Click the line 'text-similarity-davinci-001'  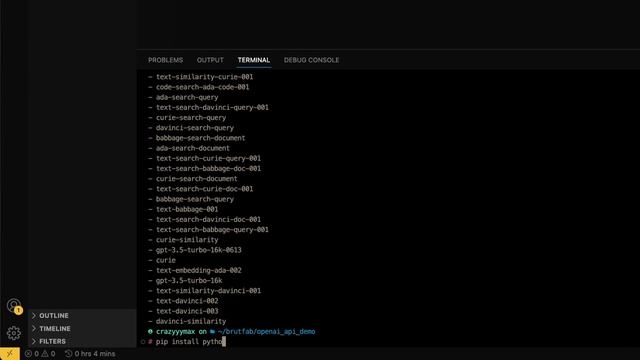[x=208, y=291]
